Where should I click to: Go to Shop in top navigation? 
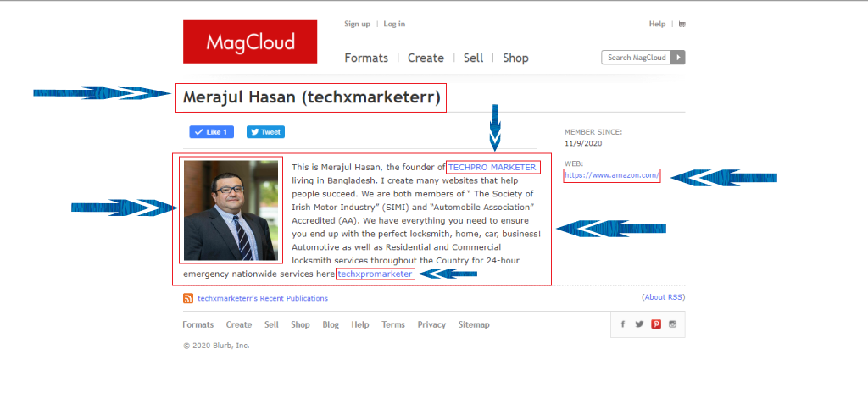click(515, 58)
